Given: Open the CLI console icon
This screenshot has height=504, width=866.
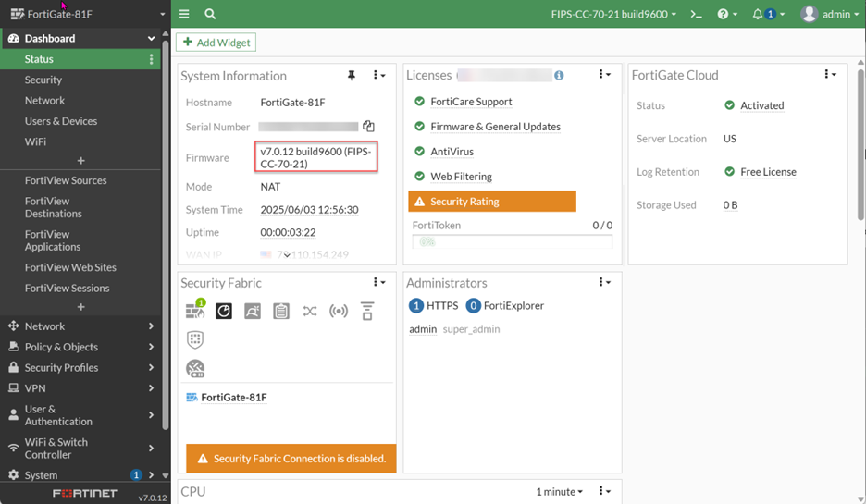Looking at the screenshot, I should click(x=697, y=14).
